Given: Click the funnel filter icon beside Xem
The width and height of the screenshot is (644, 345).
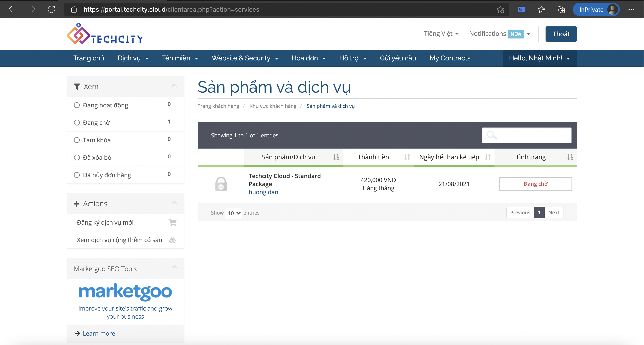Looking at the screenshot, I should coord(77,87).
